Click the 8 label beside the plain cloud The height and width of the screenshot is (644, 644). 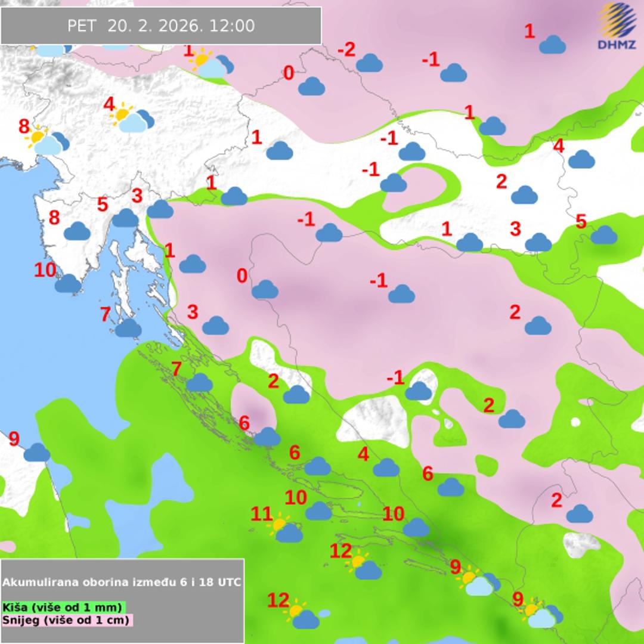[x=54, y=218]
